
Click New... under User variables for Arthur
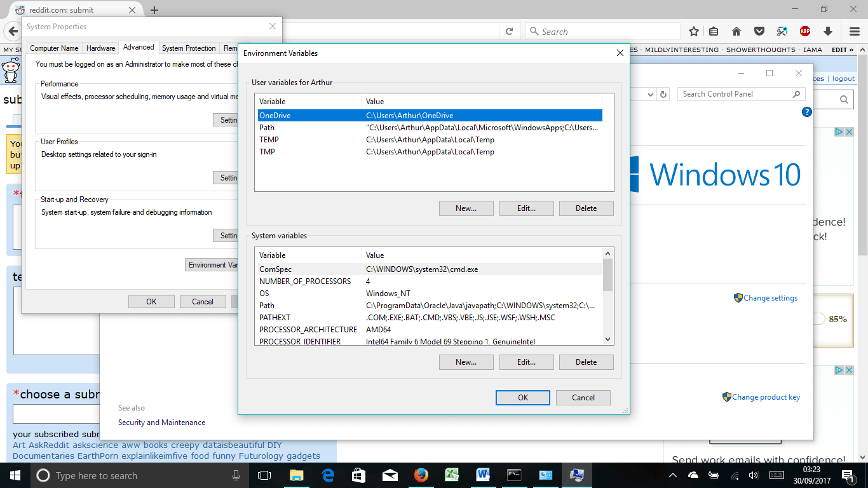point(466,208)
